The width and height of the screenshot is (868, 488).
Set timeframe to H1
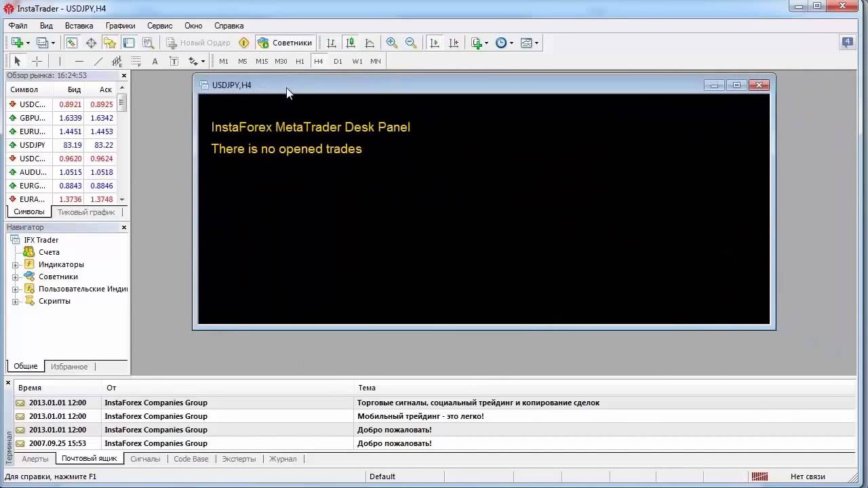[300, 61]
